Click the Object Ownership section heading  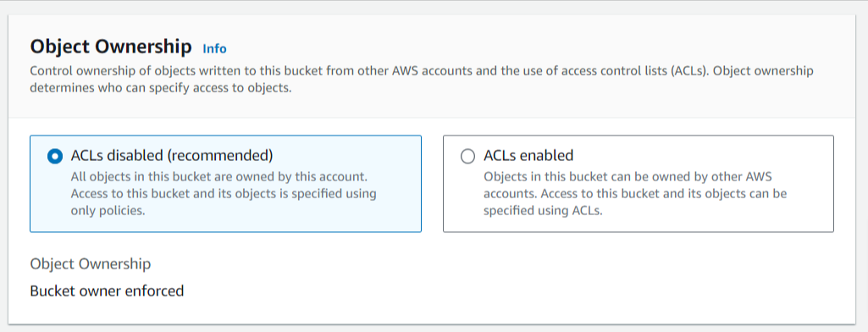111,47
